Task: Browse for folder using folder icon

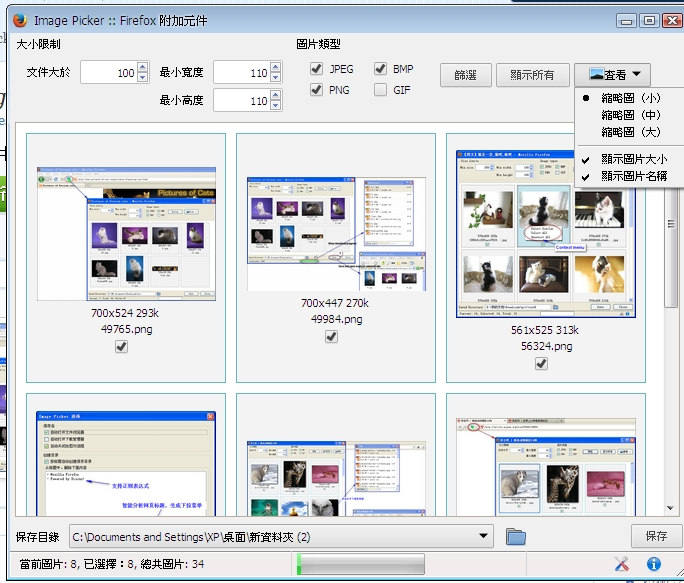Action: (x=516, y=536)
